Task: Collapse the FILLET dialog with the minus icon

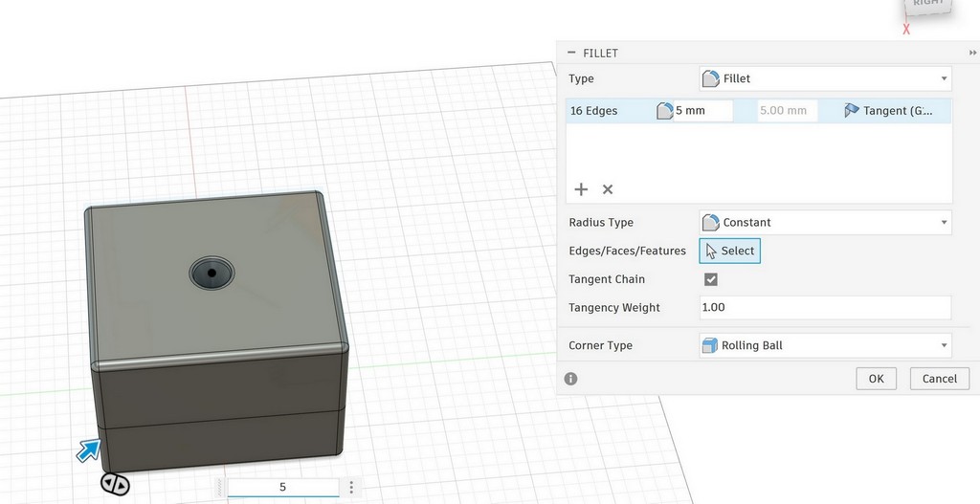Action: (571, 54)
